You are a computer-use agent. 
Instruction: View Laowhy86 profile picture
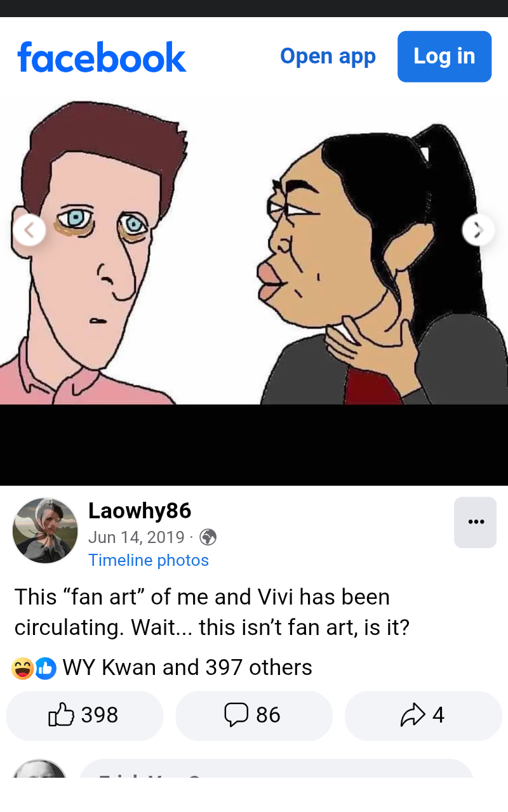click(45, 530)
